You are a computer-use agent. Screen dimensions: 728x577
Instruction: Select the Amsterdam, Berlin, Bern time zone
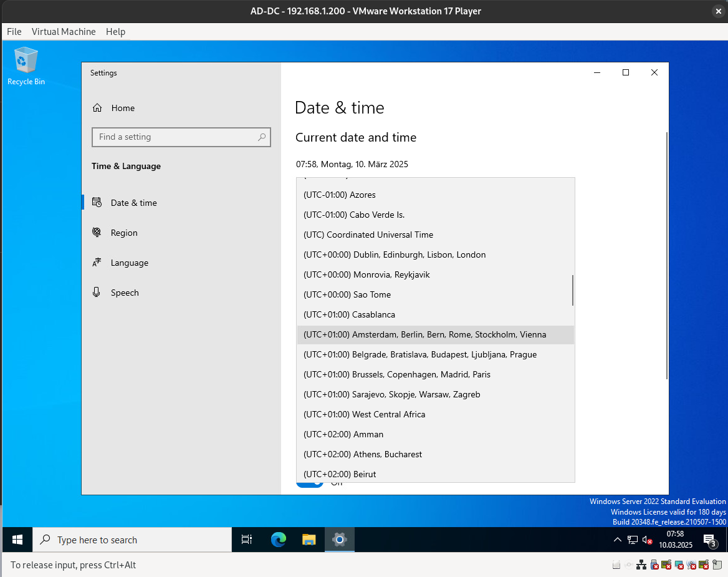(424, 334)
